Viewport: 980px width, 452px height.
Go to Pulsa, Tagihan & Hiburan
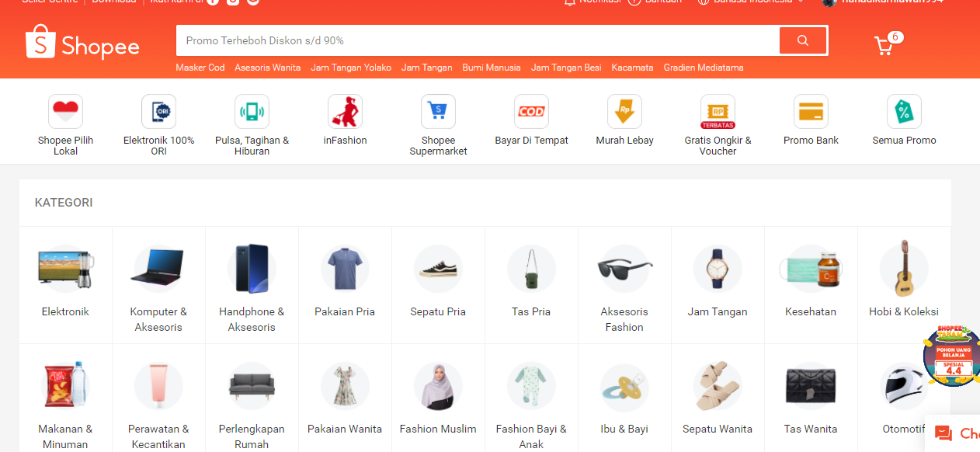(x=252, y=125)
